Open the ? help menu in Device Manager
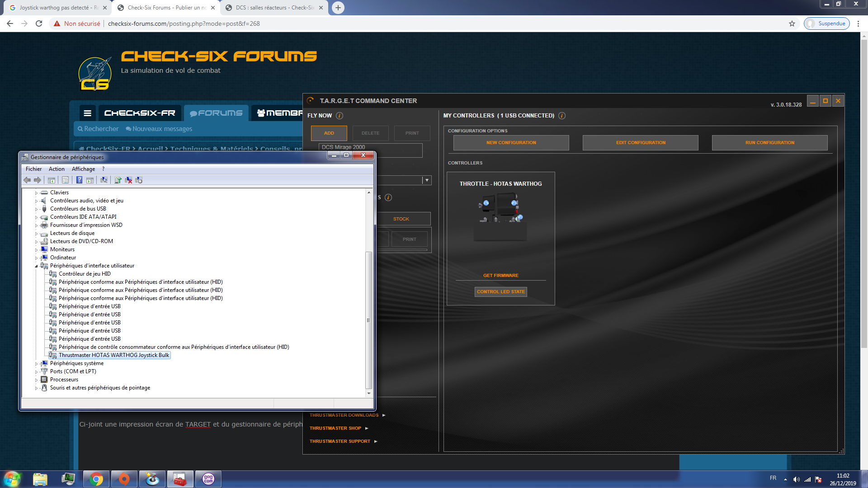 [103, 169]
